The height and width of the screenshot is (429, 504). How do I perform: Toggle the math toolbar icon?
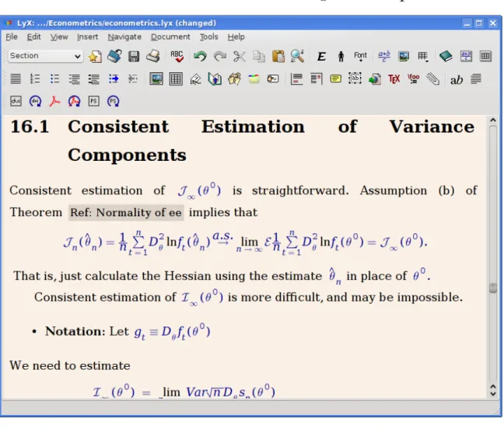pyautogui.click(x=466, y=56)
